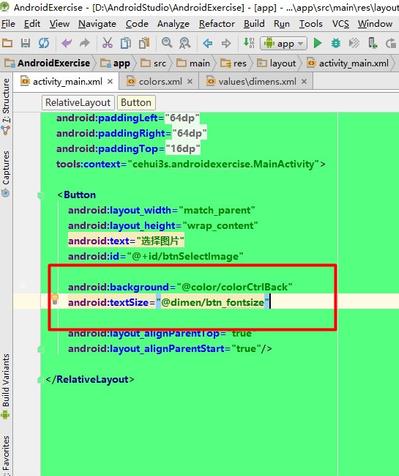Open the Analyze menu
The image size is (399, 476).
[173, 24]
